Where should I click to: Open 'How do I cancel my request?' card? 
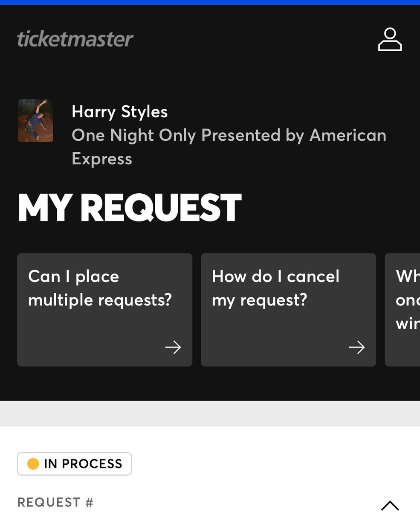[x=288, y=310]
